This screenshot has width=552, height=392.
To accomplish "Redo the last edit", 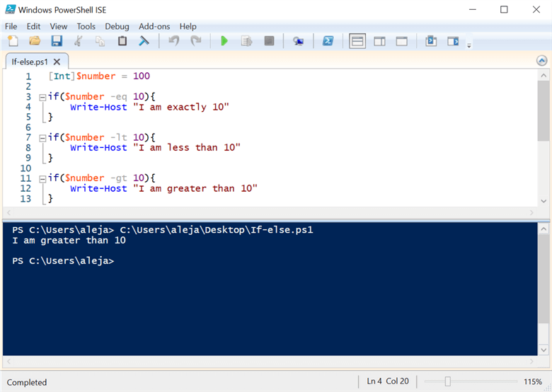I will (x=196, y=41).
